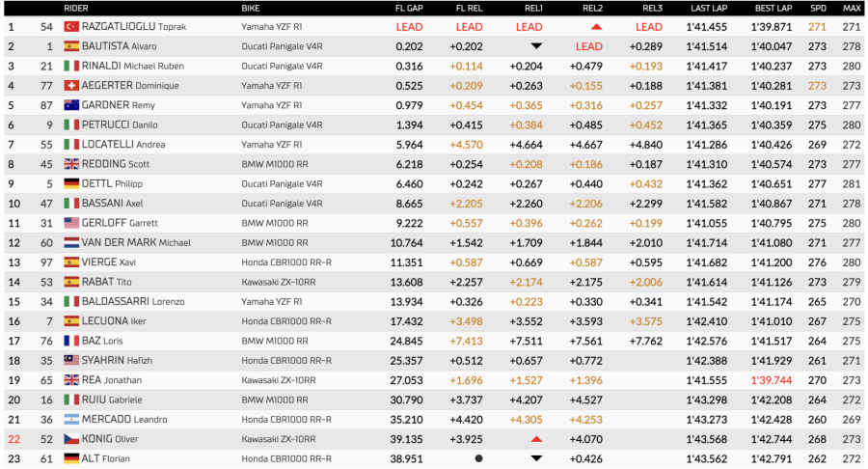Viewport: 868px width, 469px height.
Task: Click the Malaysian flag next to Syahrin
Action: coord(71,360)
